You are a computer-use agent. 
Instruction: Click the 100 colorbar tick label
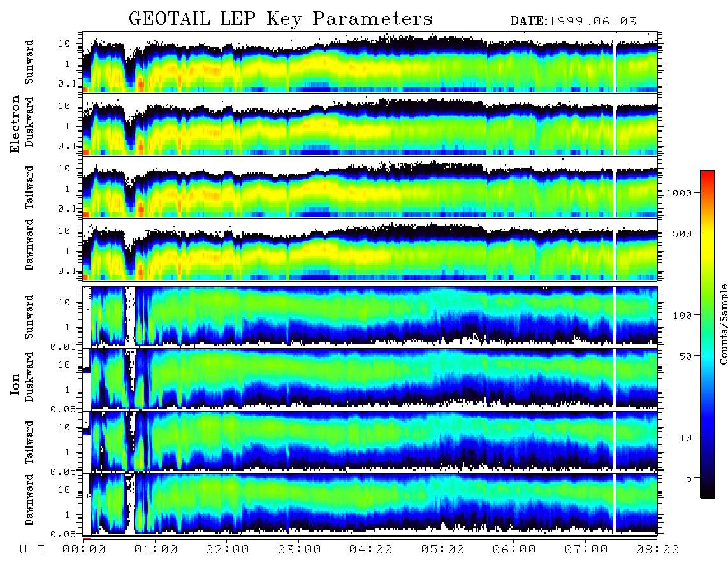click(x=682, y=316)
